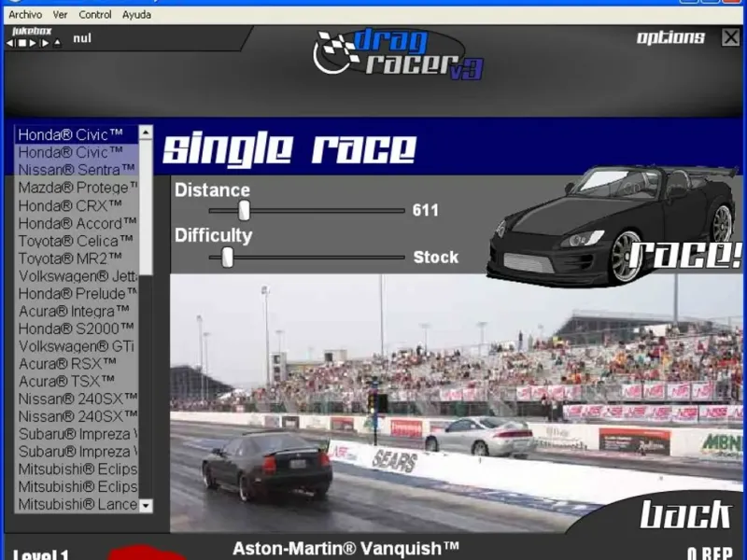Click the Distance slider handle
The height and width of the screenshot is (560, 747).
pyautogui.click(x=244, y=210)
